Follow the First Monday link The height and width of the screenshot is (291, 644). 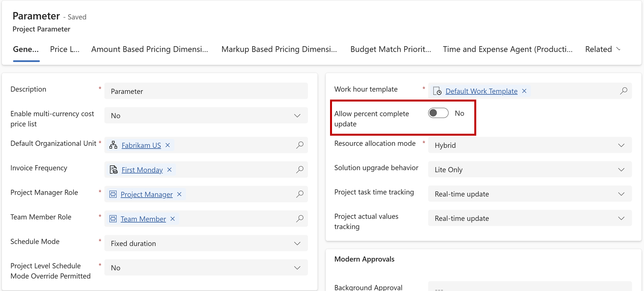(142, 170)
